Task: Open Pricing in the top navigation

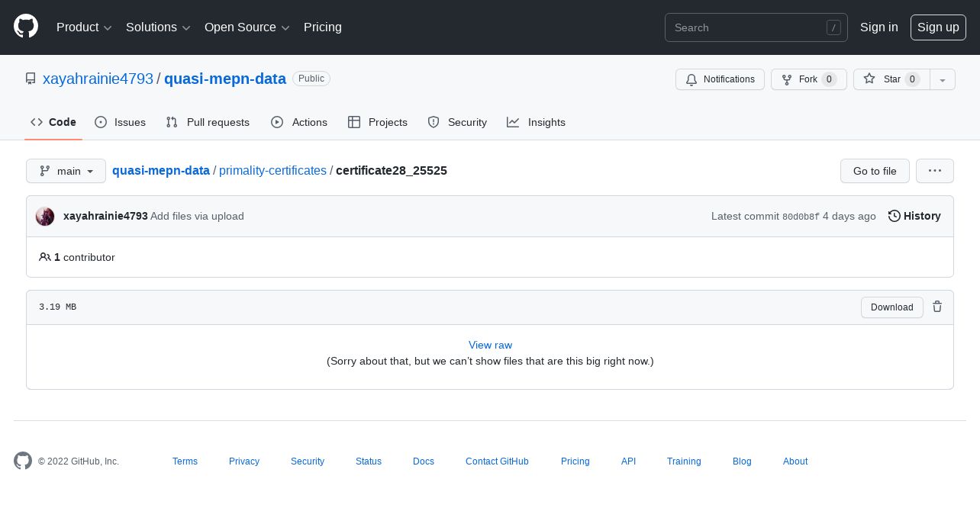Action: [323, 27]
